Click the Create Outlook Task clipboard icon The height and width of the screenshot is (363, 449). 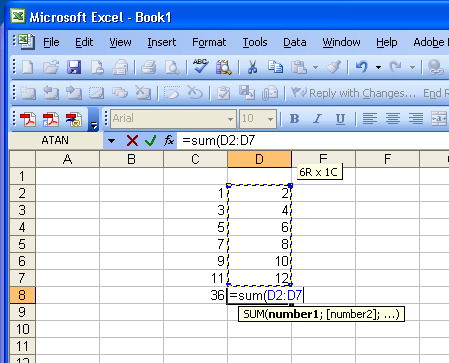pos(223,93)
